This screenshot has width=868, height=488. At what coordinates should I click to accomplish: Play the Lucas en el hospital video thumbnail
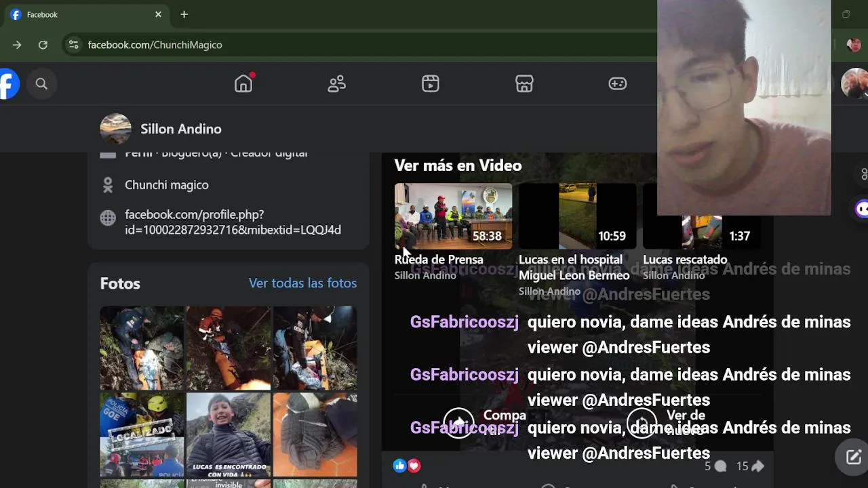coord(577,216)
